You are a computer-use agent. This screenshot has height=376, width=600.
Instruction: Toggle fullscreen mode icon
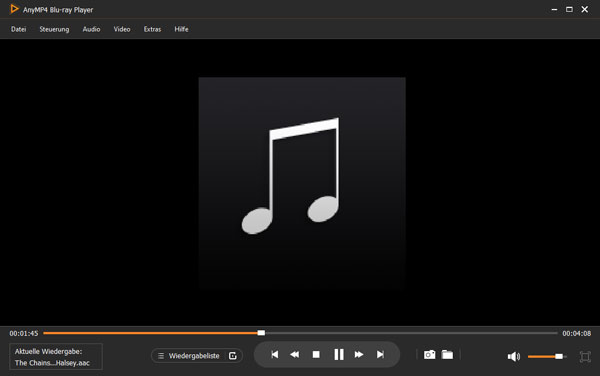click(585, 356)
